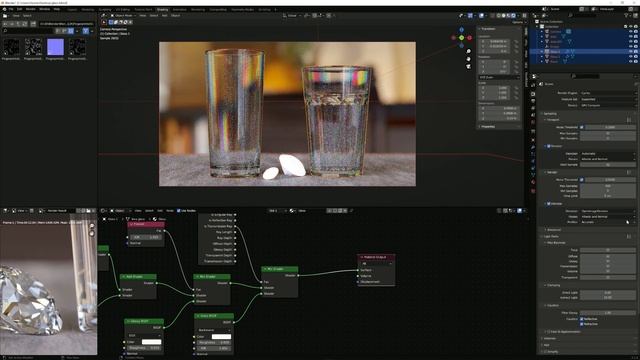Click the file browser search field

click(29, 31)
